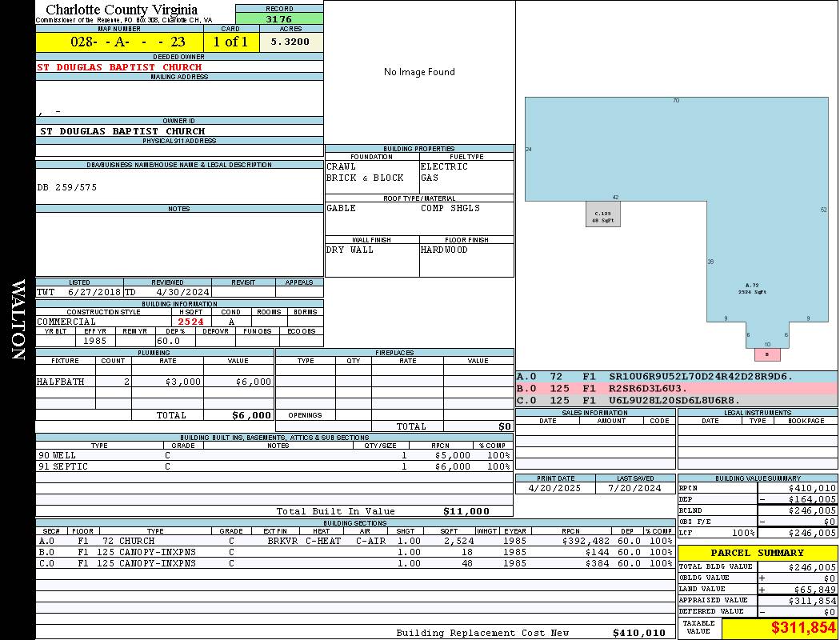Click the fireplaces total $0

coord(505,427)
